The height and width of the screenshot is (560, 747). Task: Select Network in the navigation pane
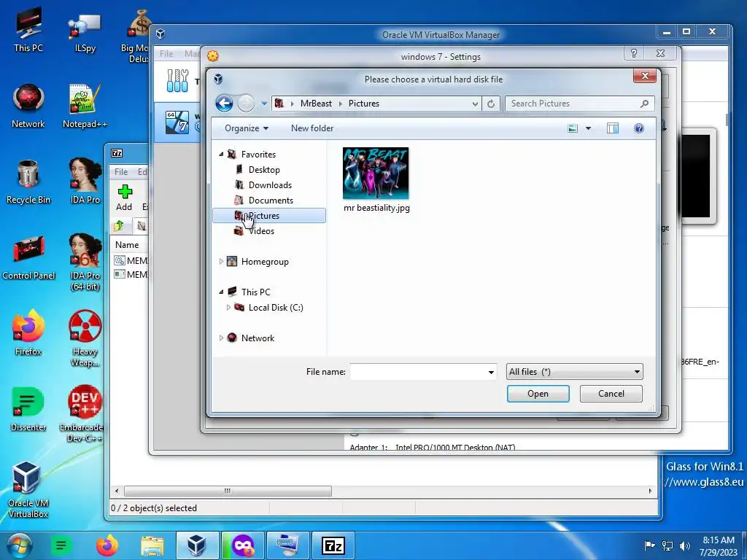click(x=258, y=338)
